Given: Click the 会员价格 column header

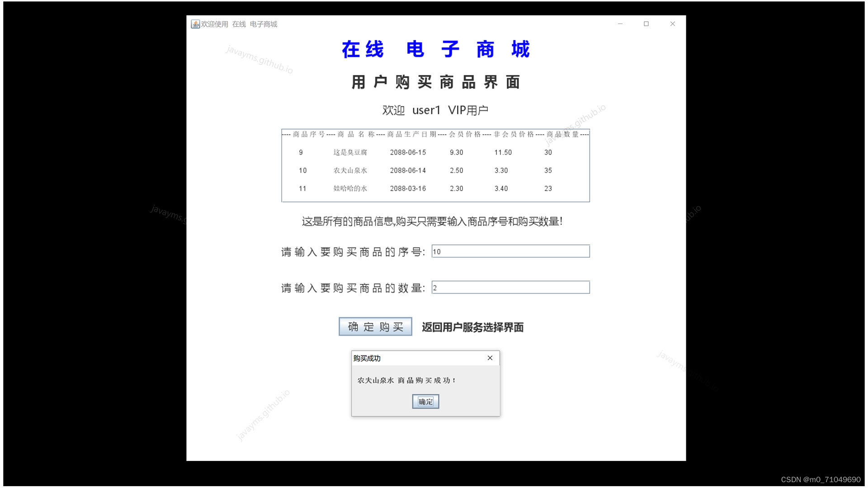Looking at the screenshot, I should [x=465, y=134].
